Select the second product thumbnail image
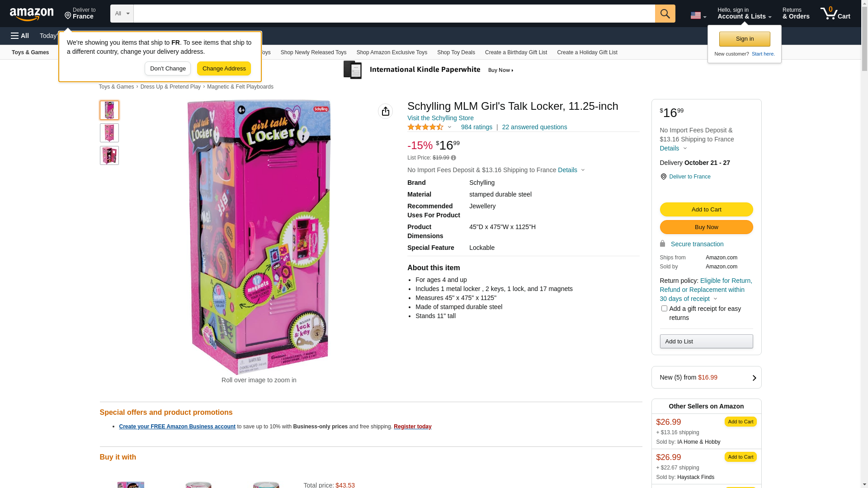The width and height of the screenshot is (868, 488). 109,133
